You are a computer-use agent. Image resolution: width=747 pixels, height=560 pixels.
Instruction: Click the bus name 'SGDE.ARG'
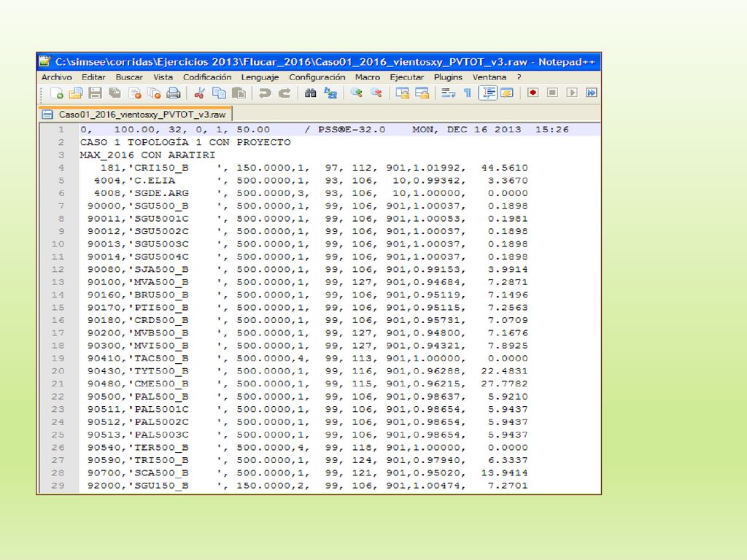pyautogui.click(x=161, y=193)
